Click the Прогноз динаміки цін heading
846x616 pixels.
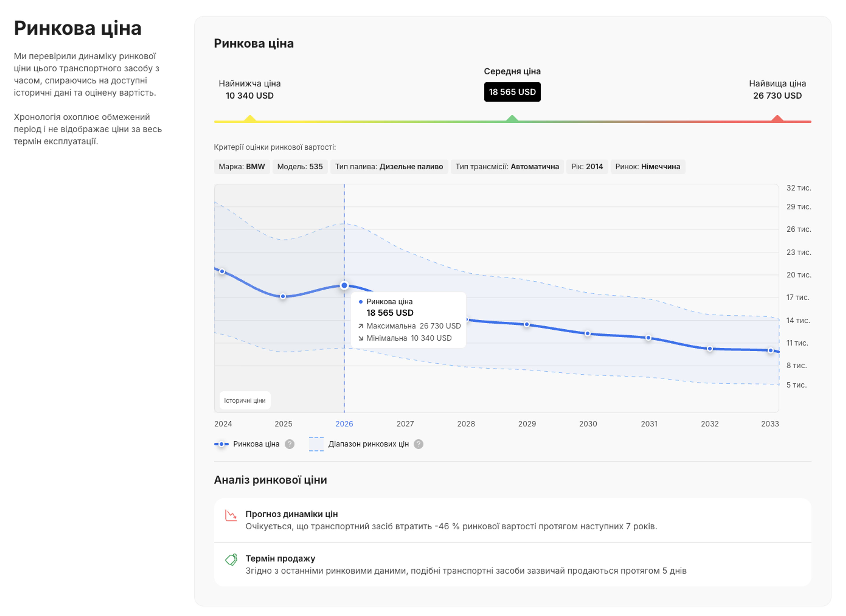click(x=292, y=514)
